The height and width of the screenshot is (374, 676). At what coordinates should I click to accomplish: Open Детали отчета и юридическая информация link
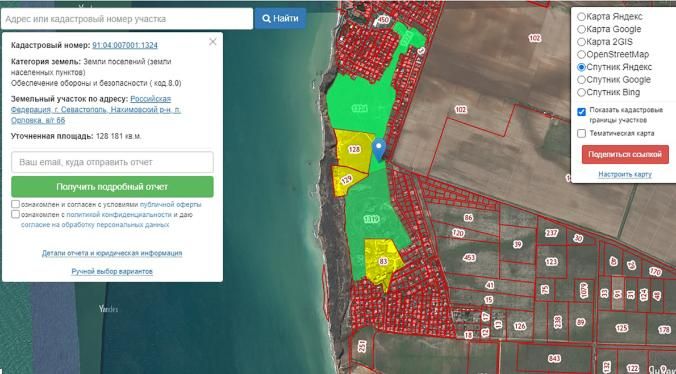point(112,253)
